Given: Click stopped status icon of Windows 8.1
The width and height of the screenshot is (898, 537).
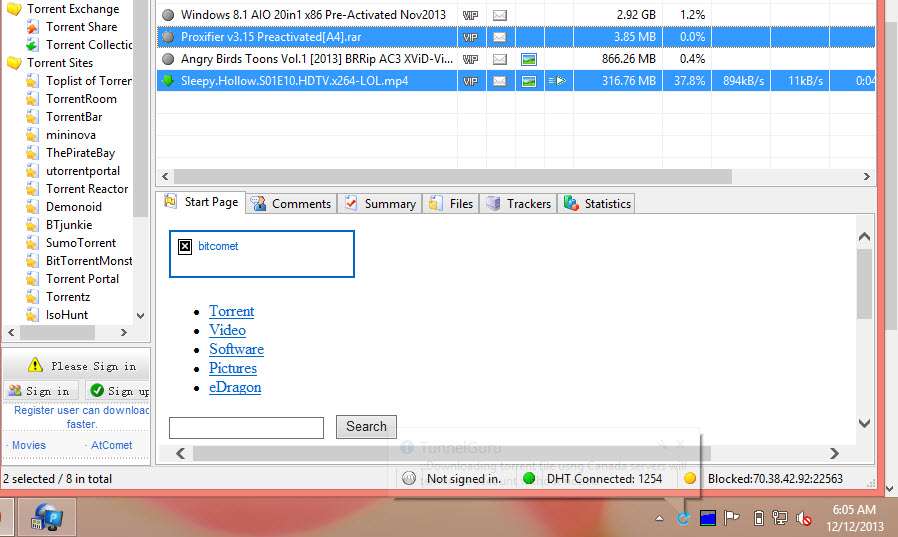Looking at the screenshot, I should coord(168,15).
